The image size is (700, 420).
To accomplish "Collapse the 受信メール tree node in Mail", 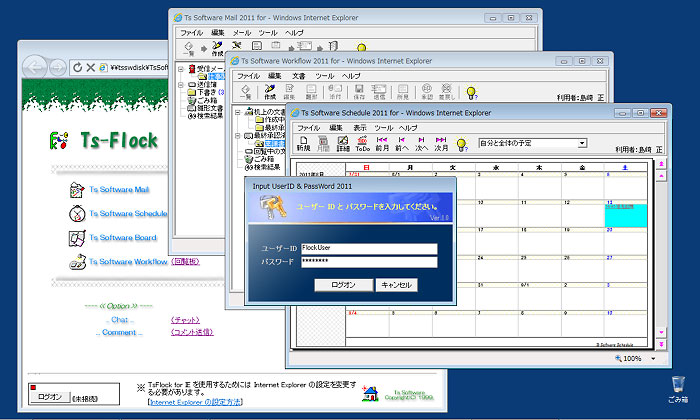I will (x=180, y=68).
